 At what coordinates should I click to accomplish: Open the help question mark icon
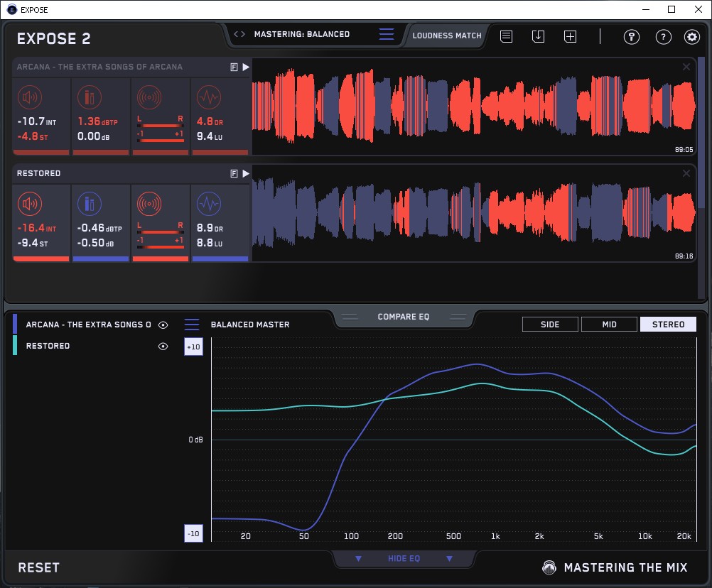tap(664, 37)
